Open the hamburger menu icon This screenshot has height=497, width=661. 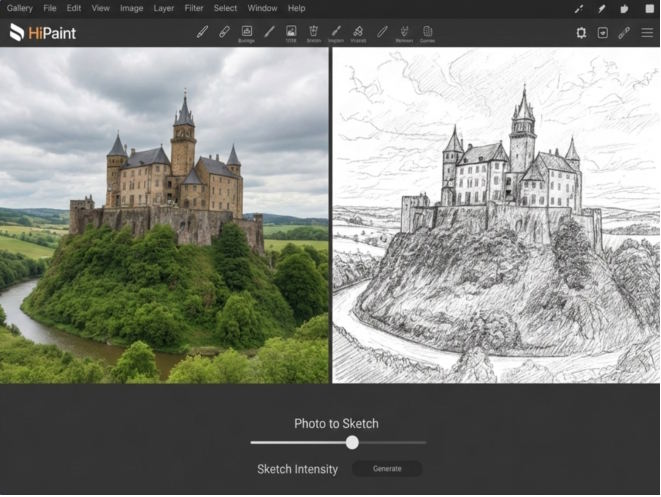647,32
